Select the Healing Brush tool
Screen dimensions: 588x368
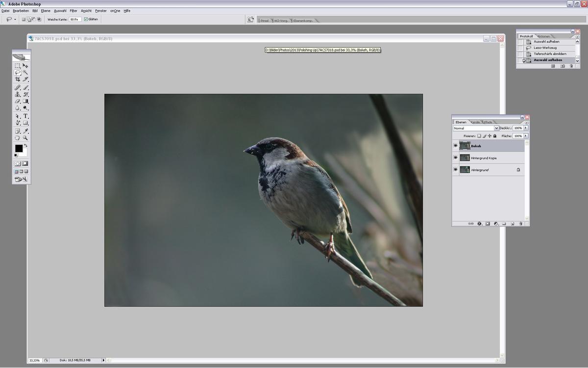pyautogui.click(x=17, y=87)
